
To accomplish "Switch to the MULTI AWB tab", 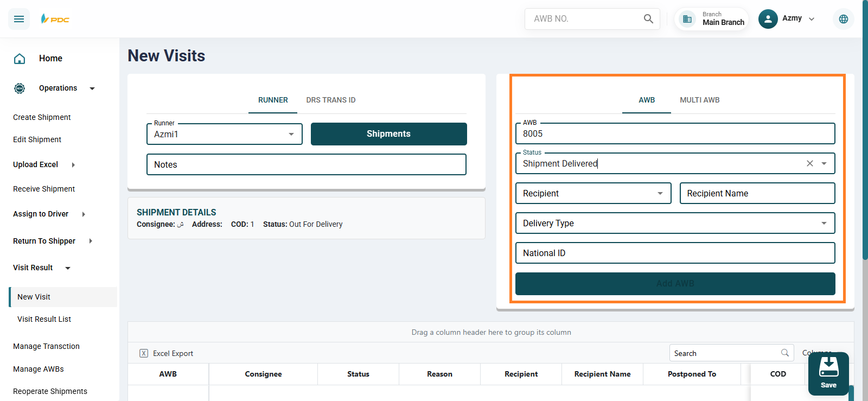I will click(699, 100).
